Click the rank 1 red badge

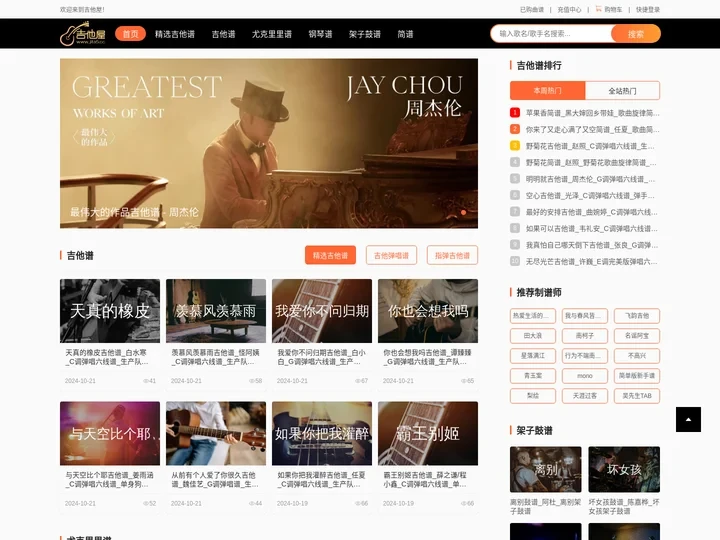[515, 112]
